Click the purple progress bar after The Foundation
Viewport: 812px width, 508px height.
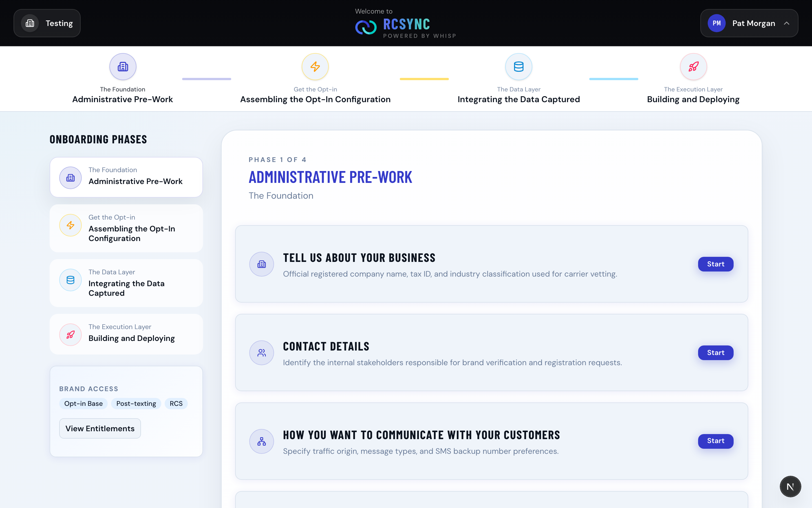point(207,79)
